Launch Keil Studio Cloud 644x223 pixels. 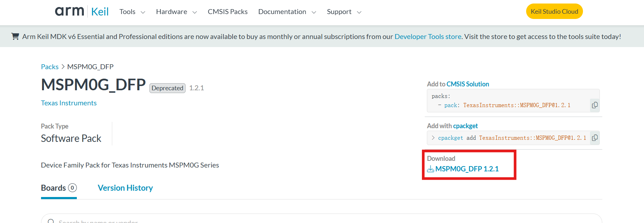pos(554,11)
